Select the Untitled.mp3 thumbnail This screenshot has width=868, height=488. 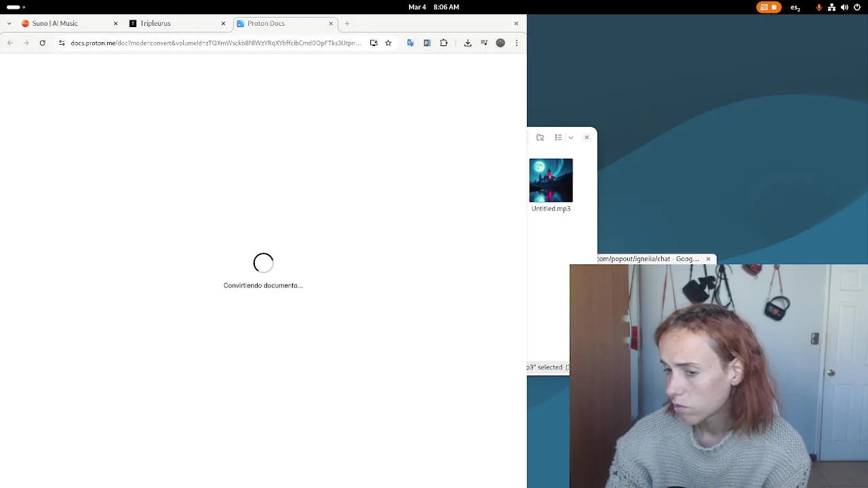tap(551, 180)
